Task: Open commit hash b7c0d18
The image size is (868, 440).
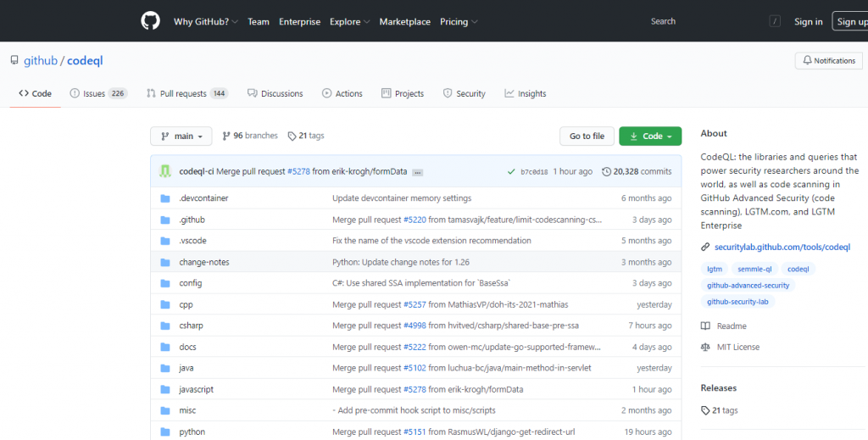Action: coord(534,172)
